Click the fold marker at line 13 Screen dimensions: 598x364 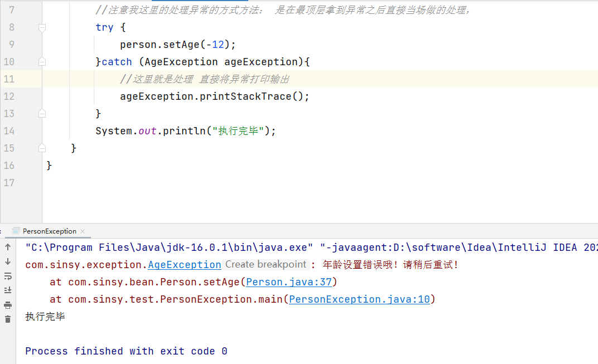point(42,114)
